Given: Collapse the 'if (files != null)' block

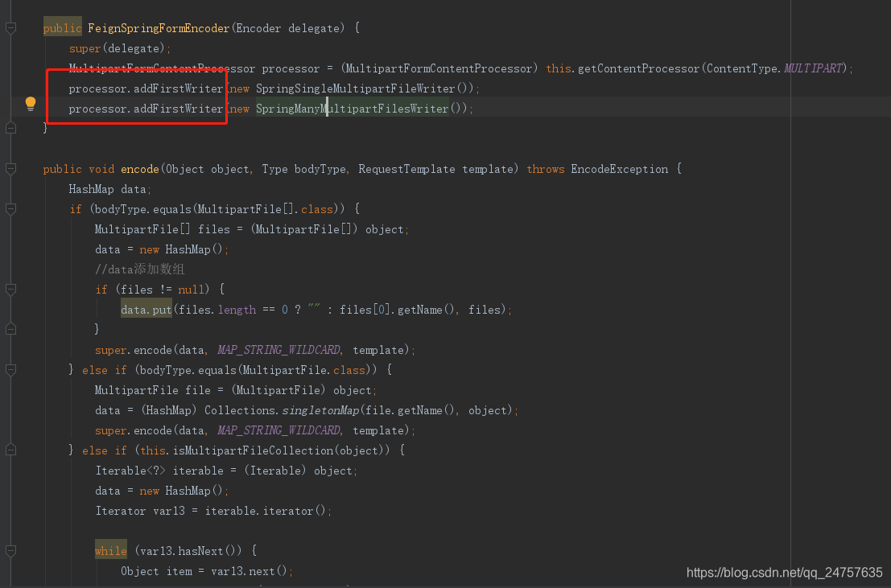Looking at the screenshot, I should [x=10, y=289].
